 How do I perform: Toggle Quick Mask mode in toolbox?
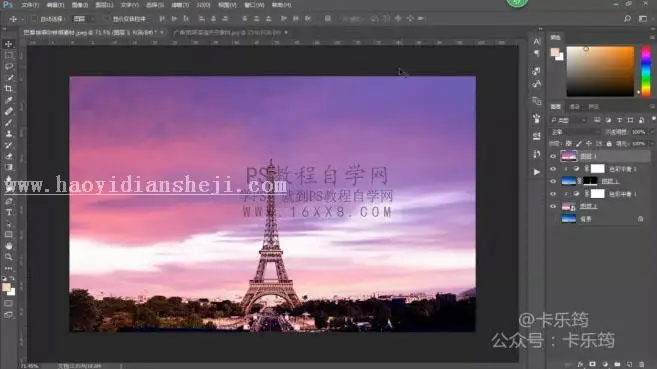click(8, 303)
